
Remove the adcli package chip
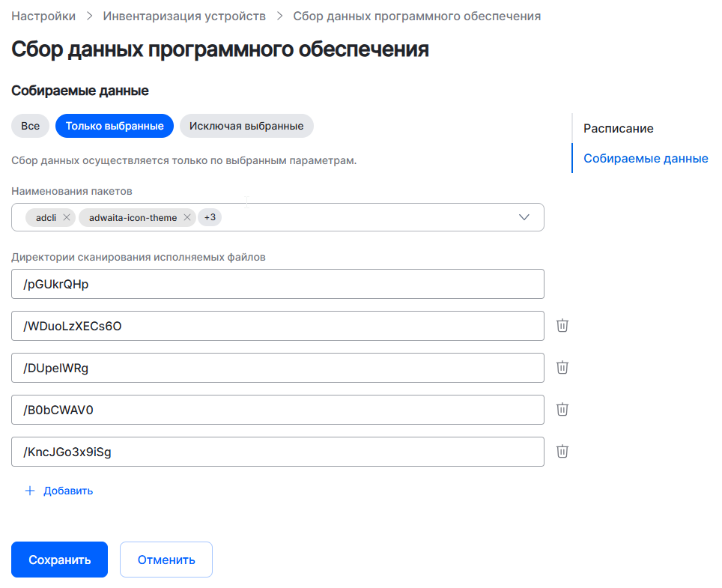pyautogui.click(x=67, y=218)
